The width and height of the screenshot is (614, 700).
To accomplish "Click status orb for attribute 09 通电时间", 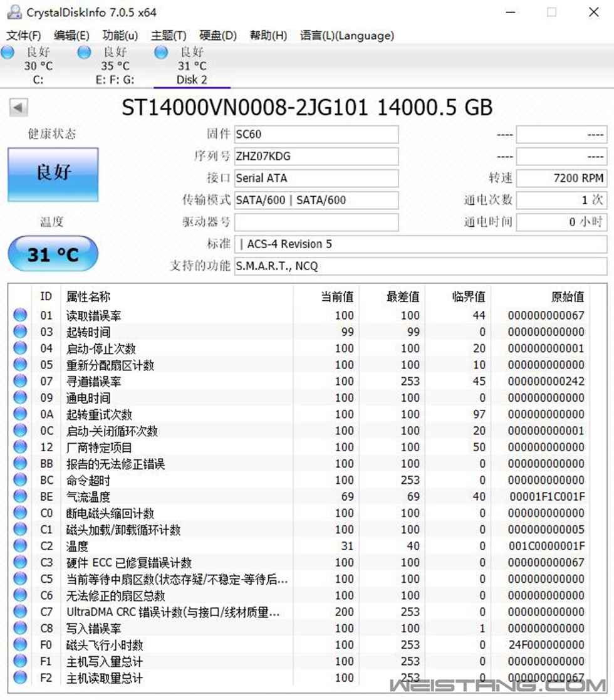I will click(x=20, y=398).
